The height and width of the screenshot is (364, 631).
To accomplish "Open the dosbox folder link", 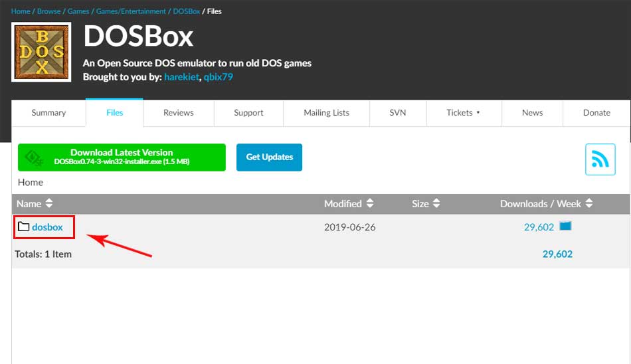I will [47, 227].
